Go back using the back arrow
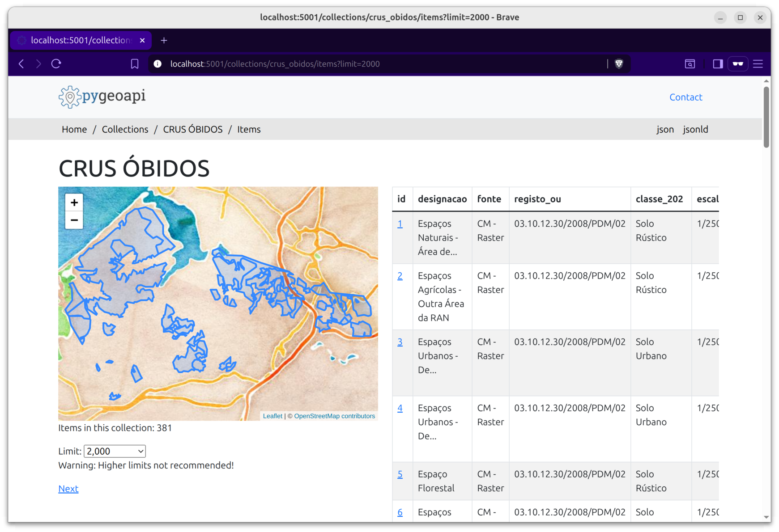The width and height of the screenshot is (779, 532). click(x=21, y=64)
